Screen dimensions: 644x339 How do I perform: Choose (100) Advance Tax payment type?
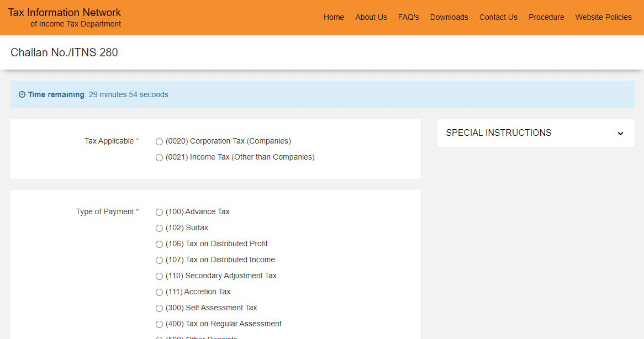pos(160,212)
